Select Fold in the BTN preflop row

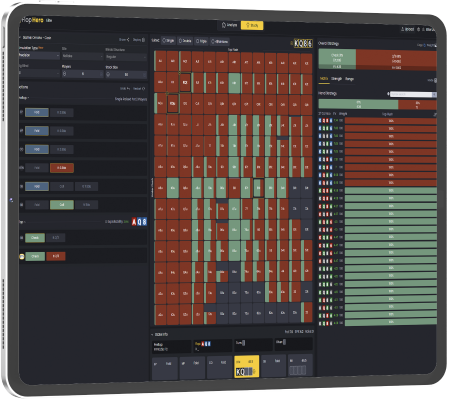(37, 168)
